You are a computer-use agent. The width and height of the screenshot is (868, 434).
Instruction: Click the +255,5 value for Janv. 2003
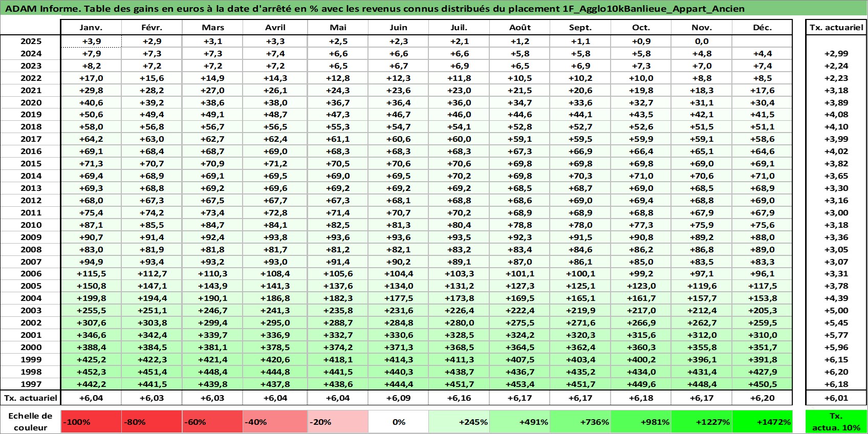[91, 311]
